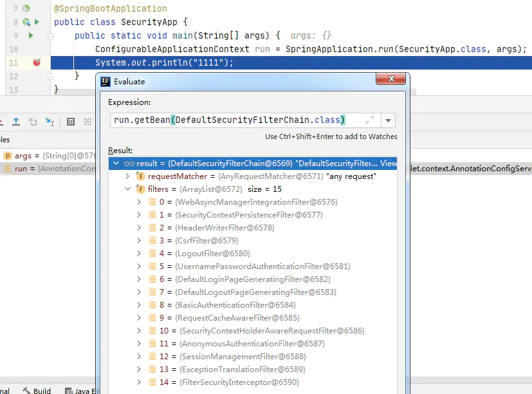
Task: Click the field icon beside requestMatcher
Action: [140, 176]
